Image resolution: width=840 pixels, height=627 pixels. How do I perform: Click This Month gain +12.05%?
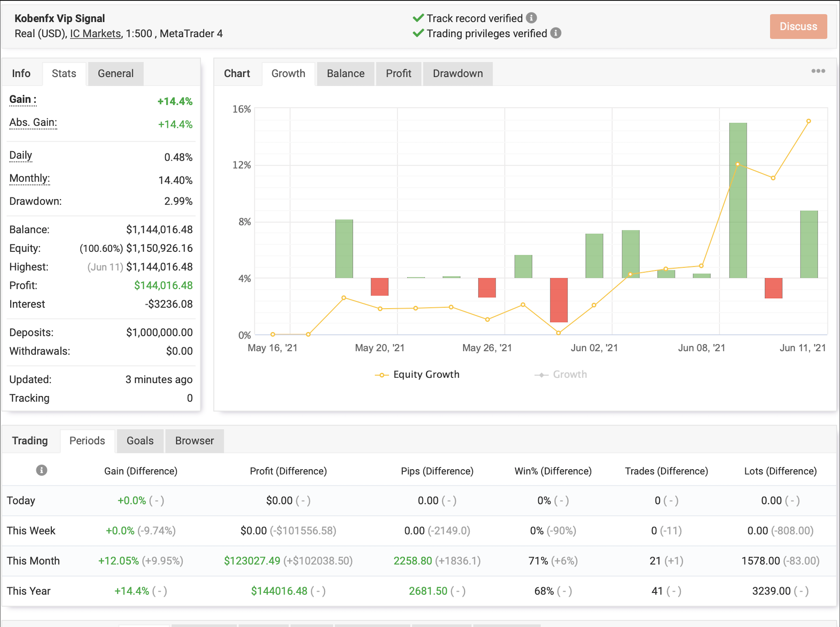point(118,561)
